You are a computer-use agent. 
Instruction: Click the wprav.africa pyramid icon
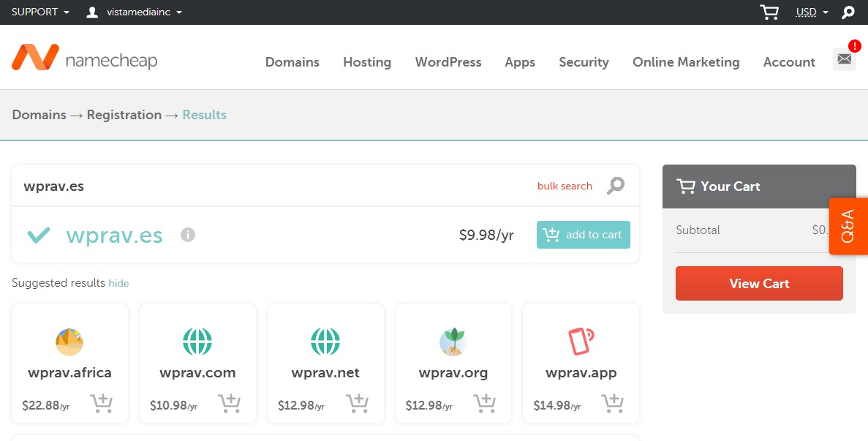(69, 342)
